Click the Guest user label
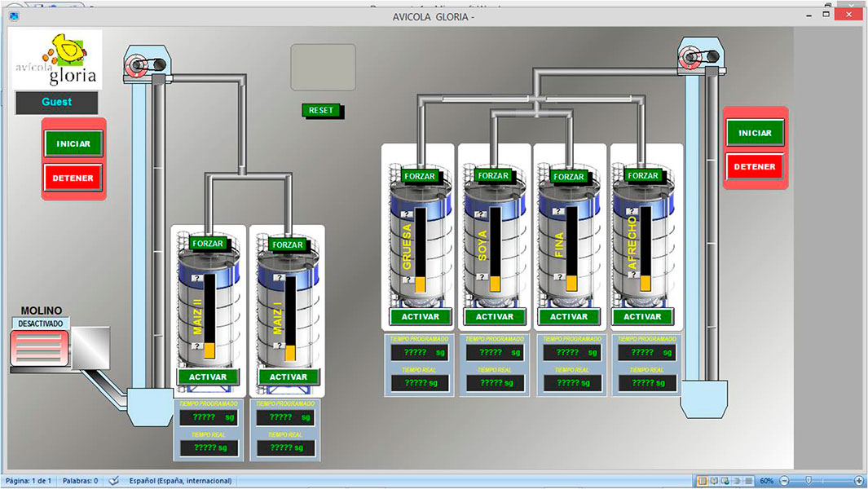 pyautogui.click(x=57, y=102)
